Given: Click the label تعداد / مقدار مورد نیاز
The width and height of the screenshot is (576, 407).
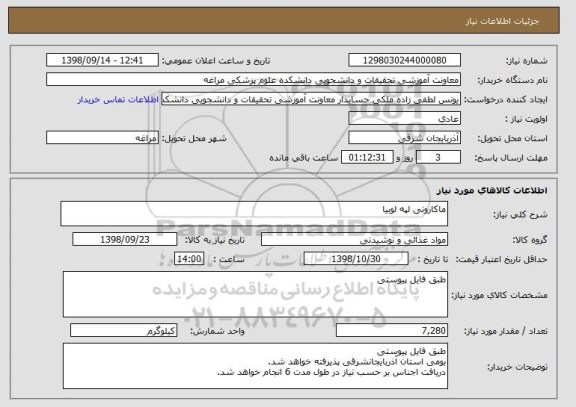Looking at the screenshot, I should click(x=506, y=331).
